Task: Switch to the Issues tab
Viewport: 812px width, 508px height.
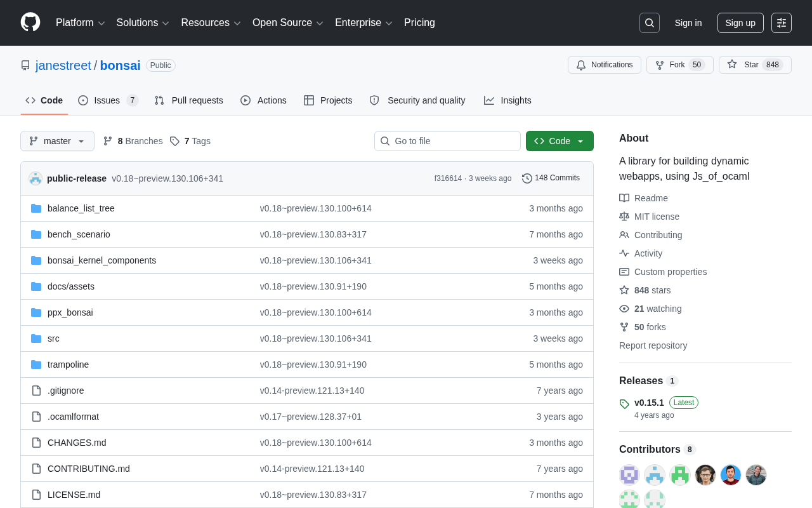Action: (x=108, y=100)
